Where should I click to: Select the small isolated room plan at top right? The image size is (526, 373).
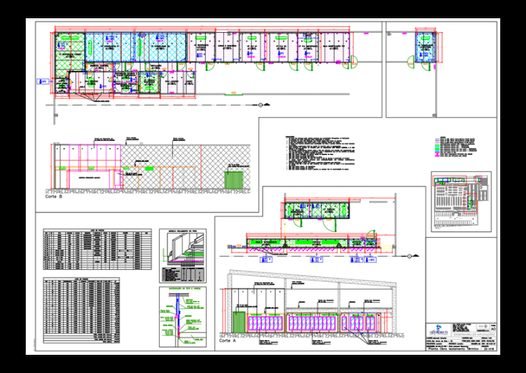426,47
